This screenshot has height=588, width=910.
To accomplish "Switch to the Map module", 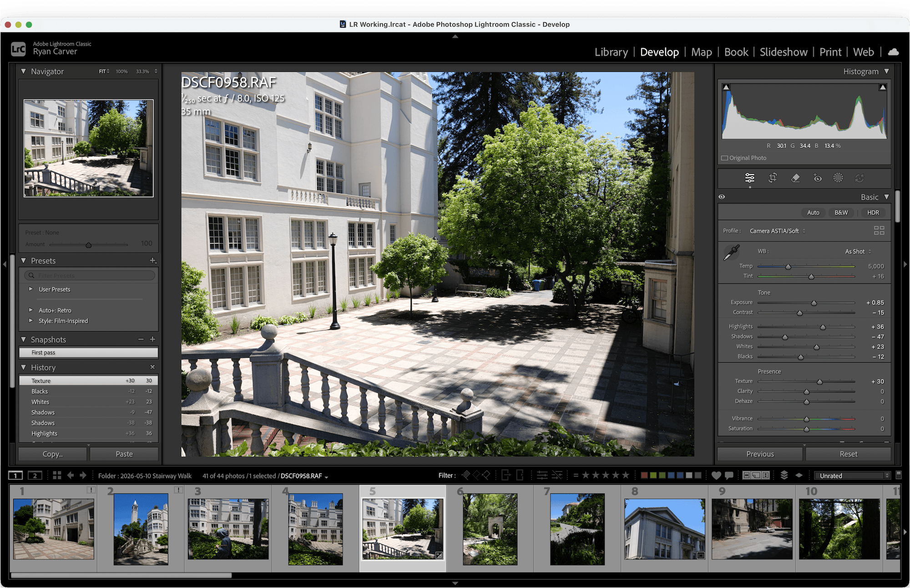I will point(701,52).
